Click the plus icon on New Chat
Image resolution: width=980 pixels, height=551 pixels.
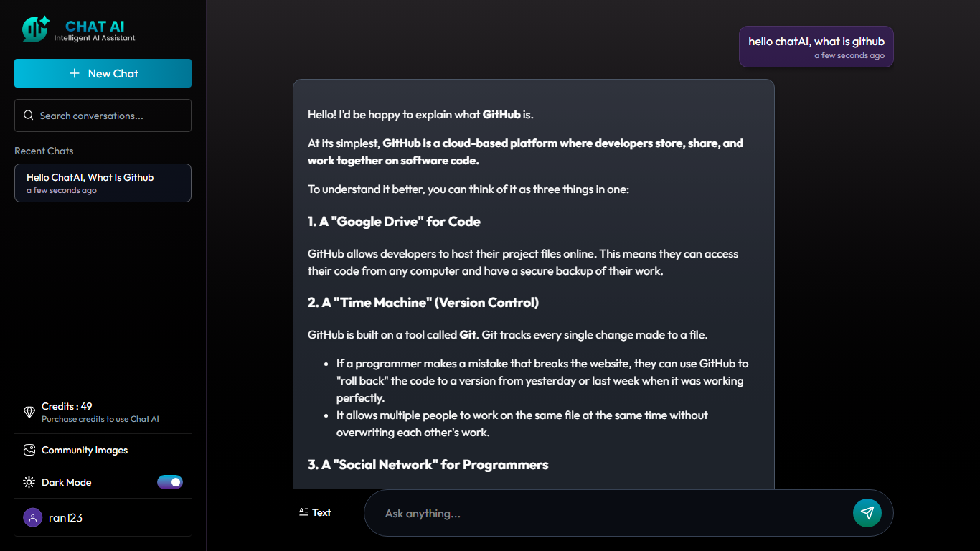point(75,73)
